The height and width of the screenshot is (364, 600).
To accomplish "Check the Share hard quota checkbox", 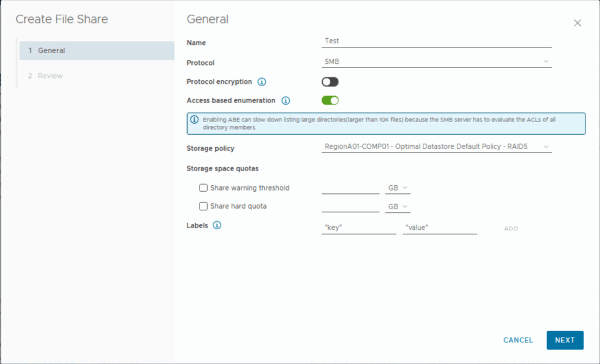I will pyautogui.click(x=204, y=206).
